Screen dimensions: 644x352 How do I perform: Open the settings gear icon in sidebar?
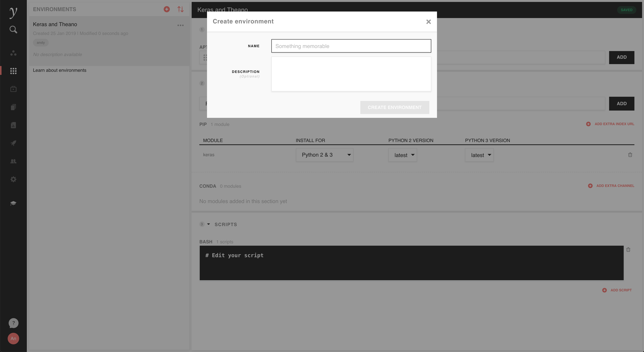click(13, 179)
